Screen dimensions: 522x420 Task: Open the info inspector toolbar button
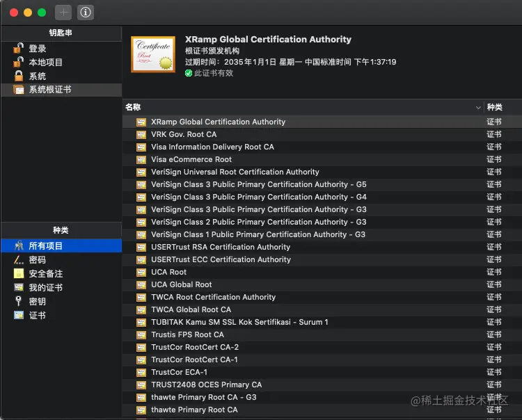point(86,13)
